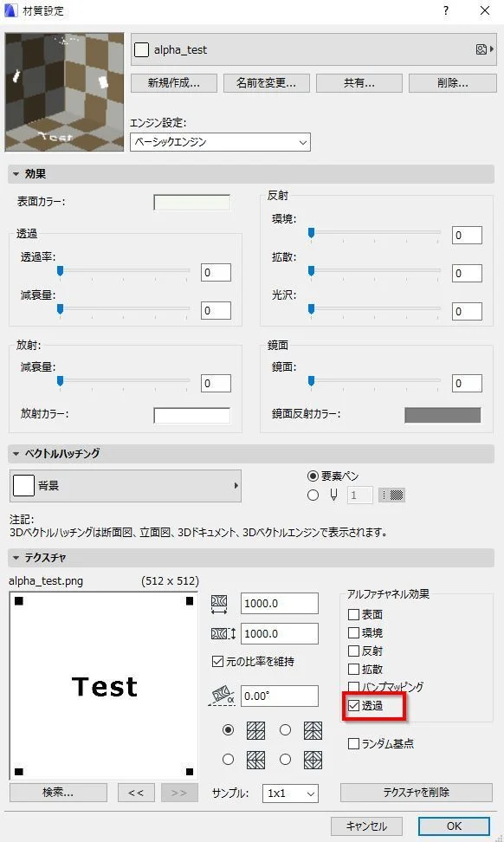
Task: Click the pen icon beside the vector hatching radio
Action: coord(333,495)
